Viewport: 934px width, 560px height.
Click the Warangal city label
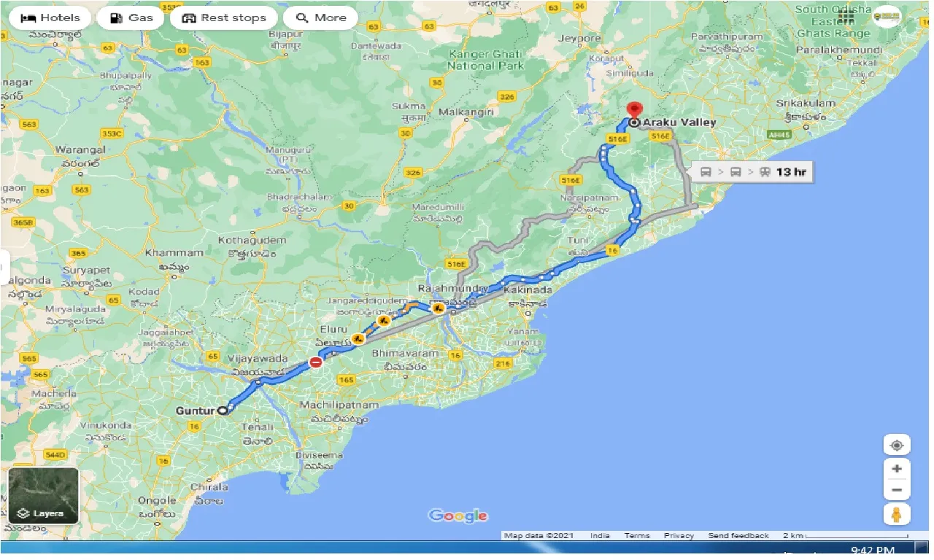tap(81, 149)
